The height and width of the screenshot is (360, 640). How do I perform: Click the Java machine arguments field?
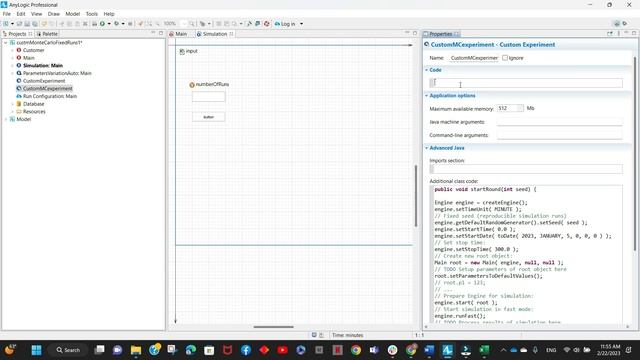(560, 122)
